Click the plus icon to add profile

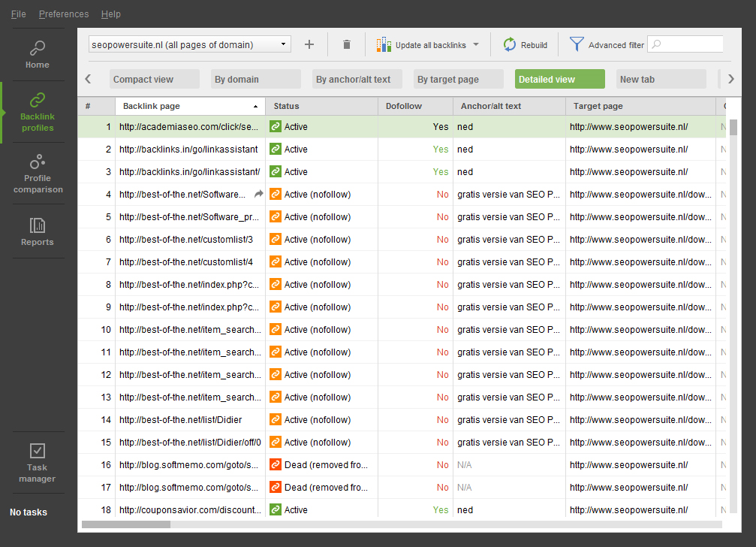pyautogui.click(x=309, y=45)
